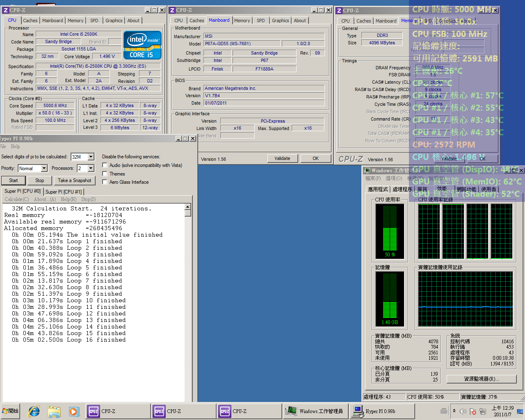Viewport: 525px width, 420px height.
Task: Show hidden tray icons arrow
Action: (454, 411)
